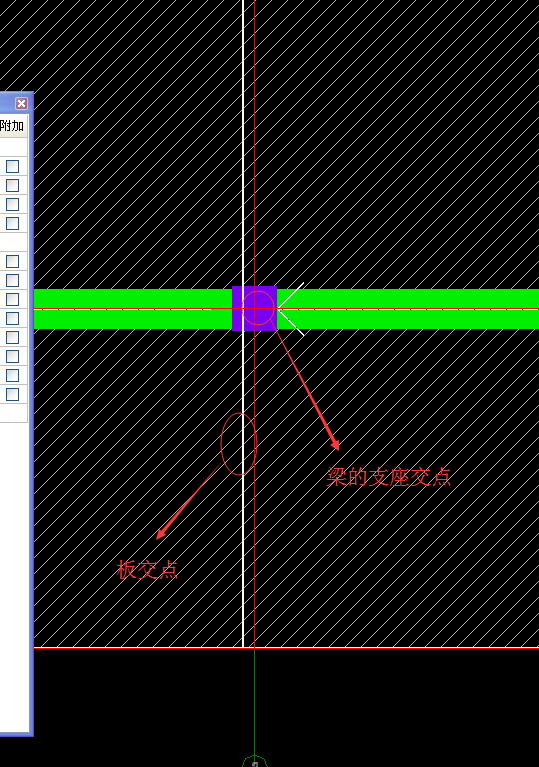Select the purple column at the beam intersection
The height and width of the screenshot is (767, 539).
[254, 309]
